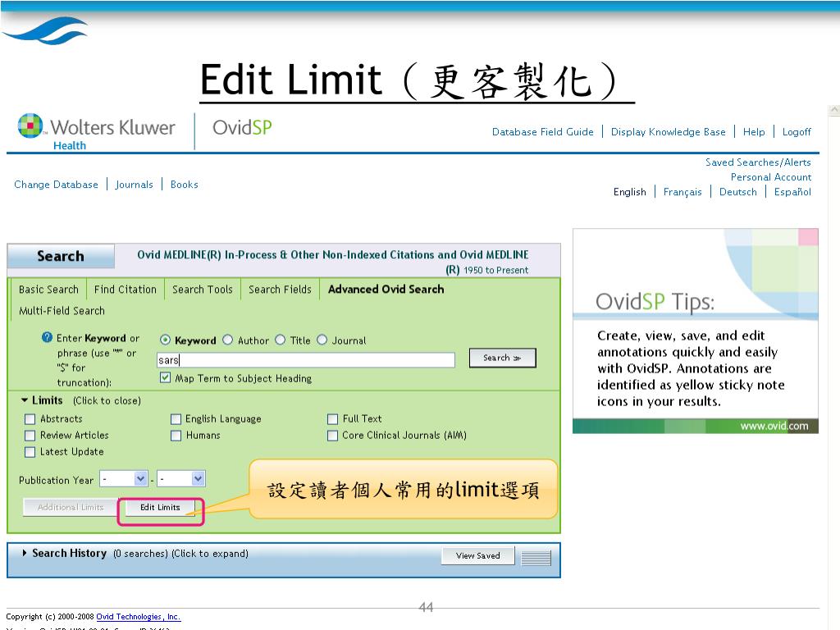Open the Publication Year start dropdown
Viewport: 840px width, 630px height.
click(x=124, y=479)
